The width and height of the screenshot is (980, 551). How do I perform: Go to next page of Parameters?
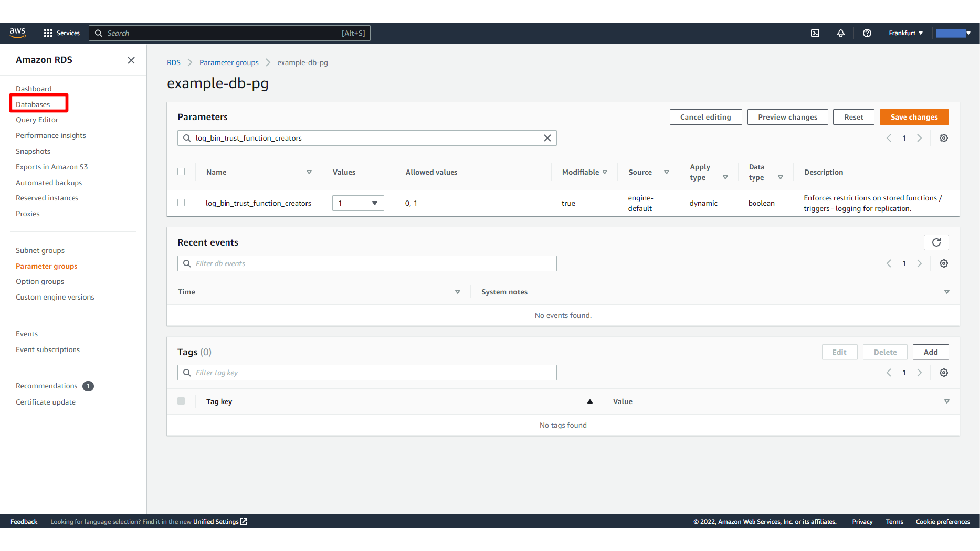click(920, 138)
